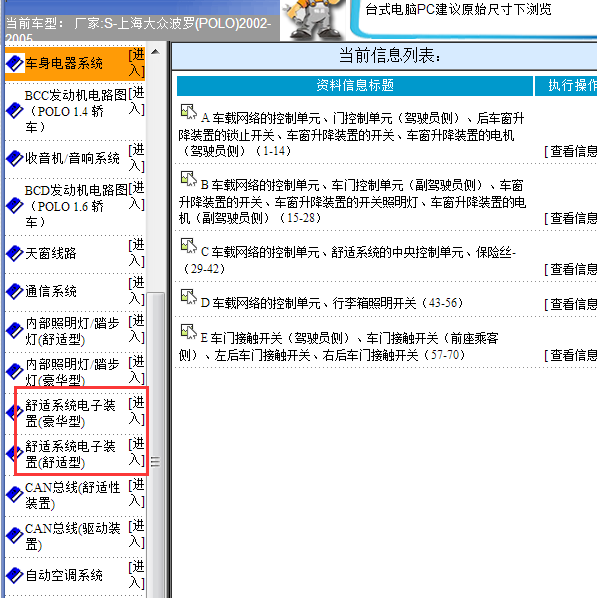Click the book icon beside 内部照明灯/踏步灯(舒适型)
This screenshot has height=598, width=597.
(x=15, y=330)
